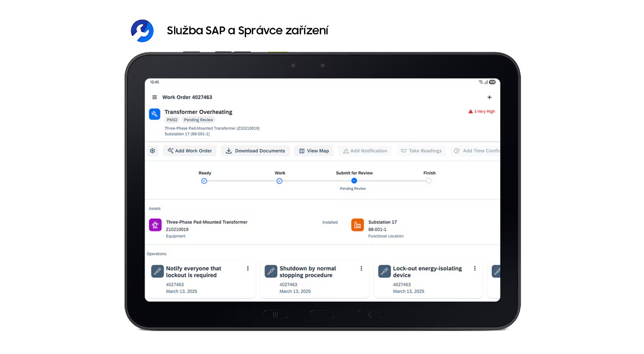Click the Submit for Review step marker
This screenshot has width=644, height=354.
click(354, 181)
